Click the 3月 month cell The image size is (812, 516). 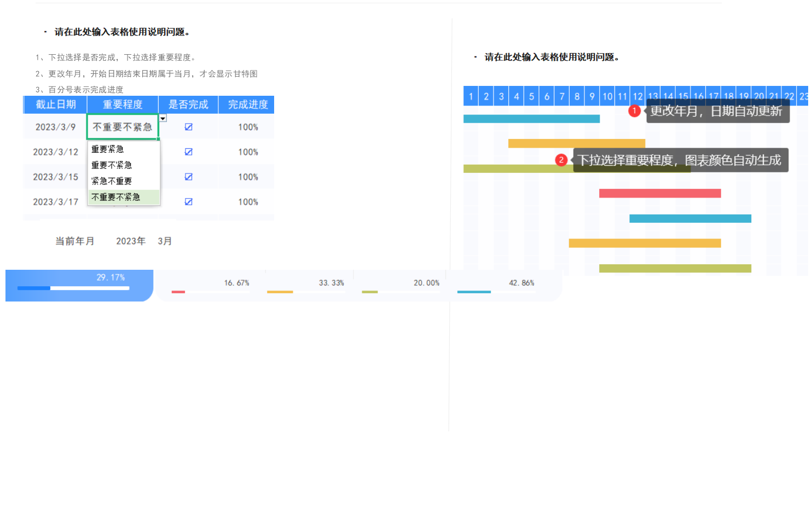pyautogui.click(x=165, y=241)
